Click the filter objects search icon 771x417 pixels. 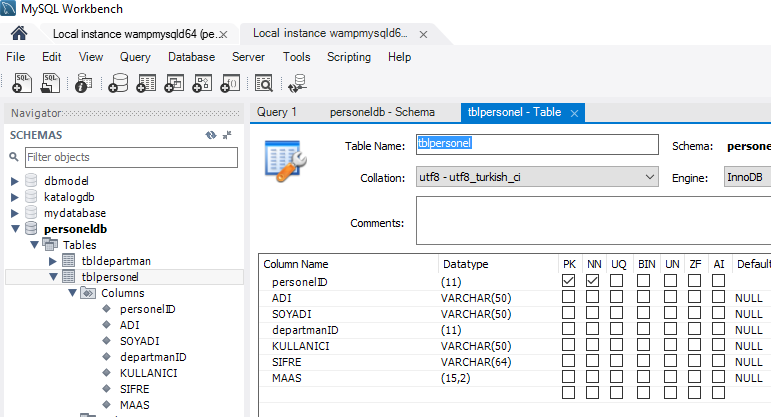click(x=14, y=157)
